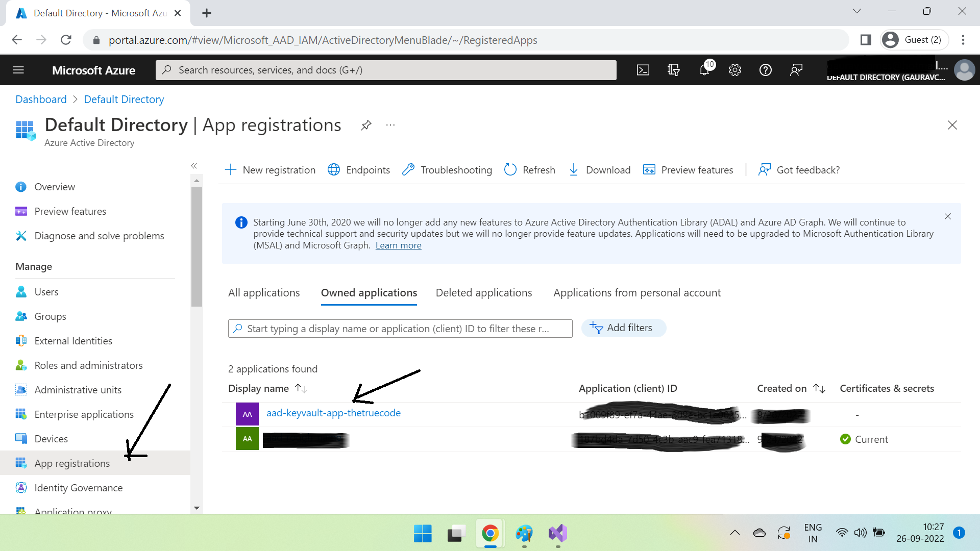Click the sidebar scrollbar up arrow
Screen dimensions: 980x551
[x=197, y=181]
